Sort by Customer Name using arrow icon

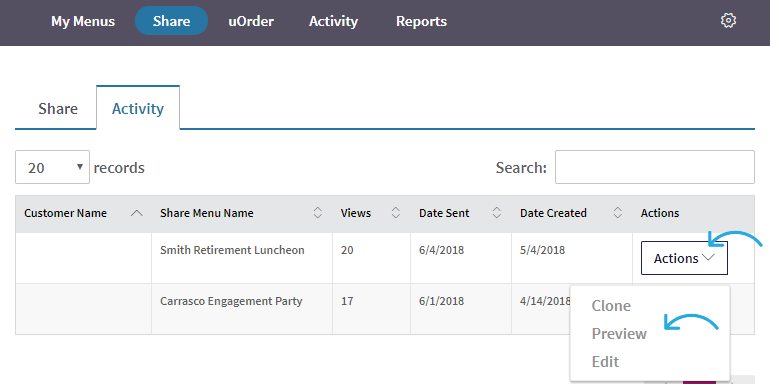coord(138,213)
